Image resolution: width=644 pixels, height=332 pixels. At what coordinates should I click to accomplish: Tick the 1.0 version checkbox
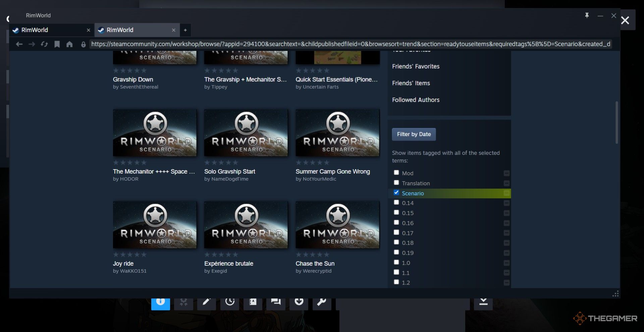pyautogui.click(x=396, y=262)
